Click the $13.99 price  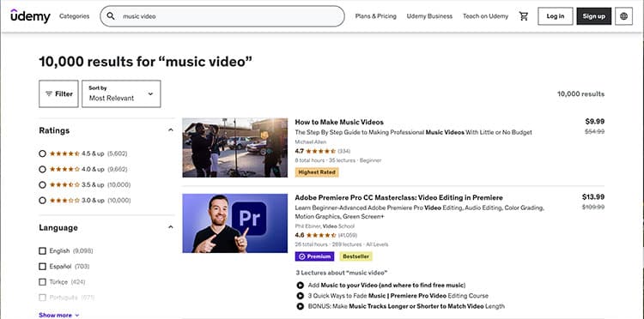(593, 197)
